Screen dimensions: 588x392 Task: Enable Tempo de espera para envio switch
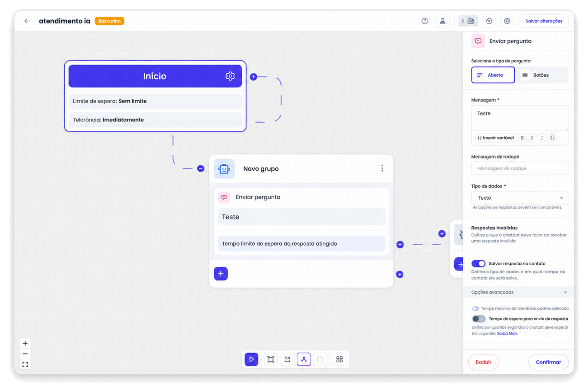pyautogui.click(x=479, y=319)
